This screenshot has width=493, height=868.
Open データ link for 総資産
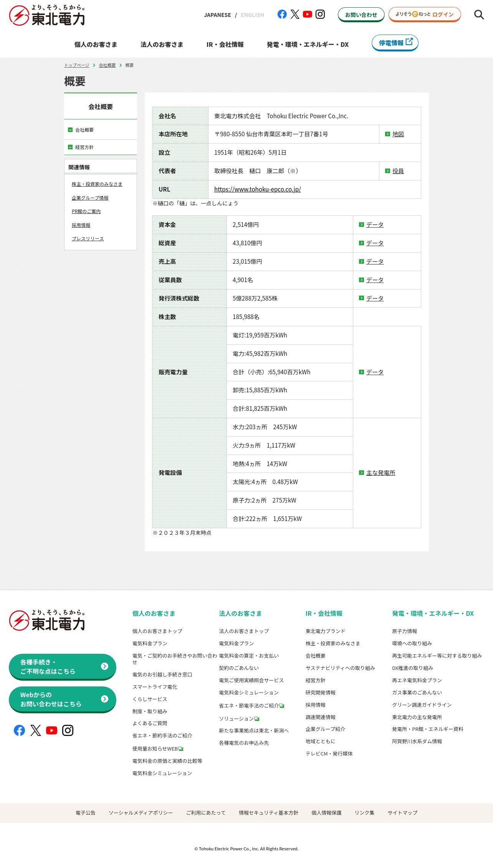click(x=375, y=243)
